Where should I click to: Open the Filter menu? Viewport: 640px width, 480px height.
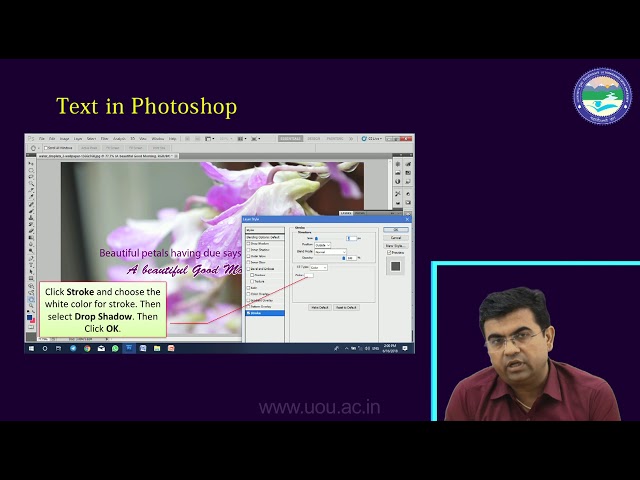pos(104,139)
